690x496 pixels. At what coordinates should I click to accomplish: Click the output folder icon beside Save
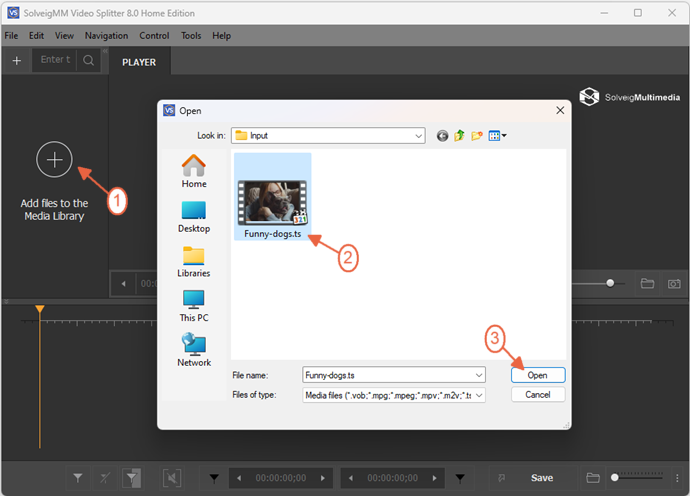[x=593, y=478]
